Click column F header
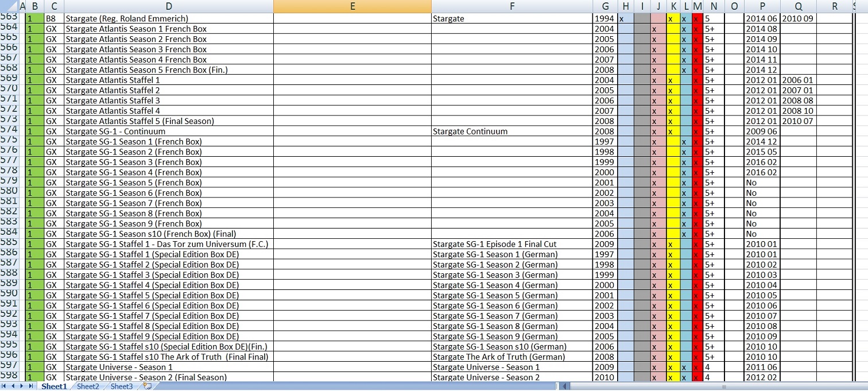This screenshot has height=391, width=868. tap(511, 6)
